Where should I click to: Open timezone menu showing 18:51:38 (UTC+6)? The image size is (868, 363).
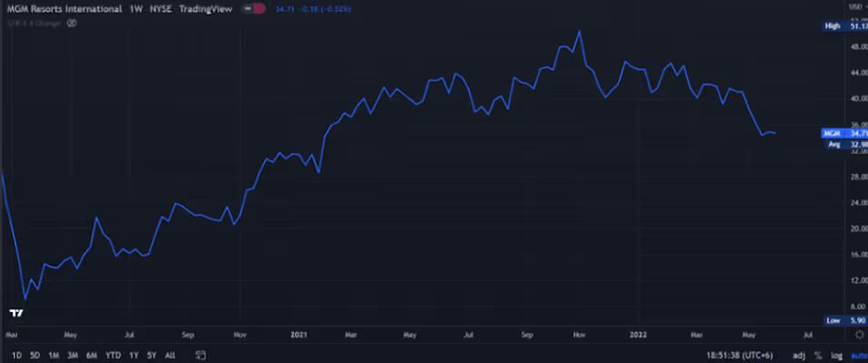(739, 355)
